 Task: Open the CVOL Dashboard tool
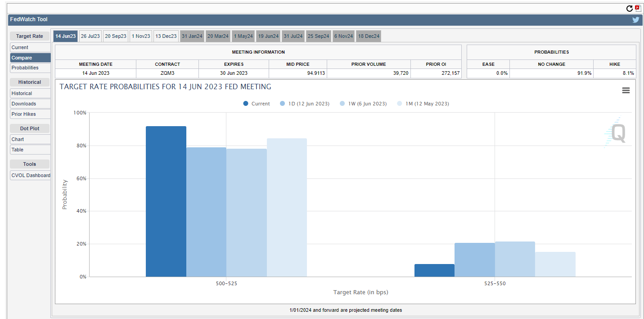pyautogui.click(x=31, y=175)
